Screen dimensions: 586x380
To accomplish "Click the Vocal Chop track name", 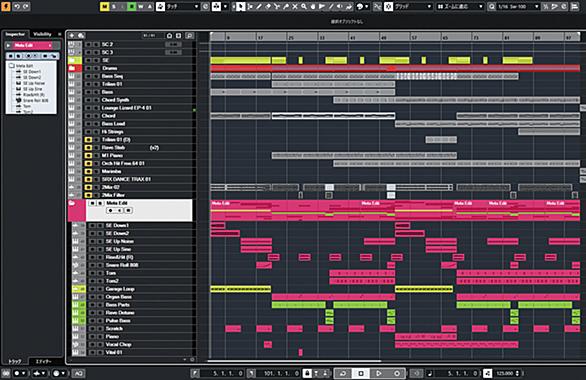I will tap(118, 345).
